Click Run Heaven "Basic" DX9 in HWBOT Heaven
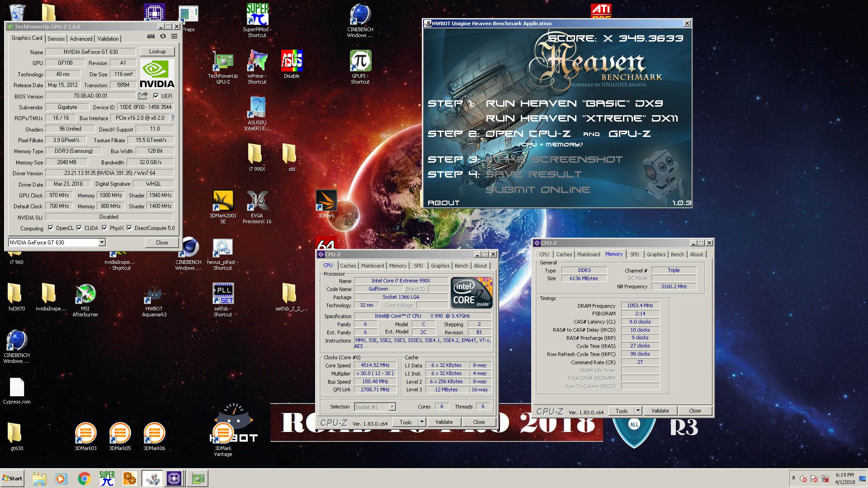The width and height of the screenshot is (868, 488). [x=574, y=103]
